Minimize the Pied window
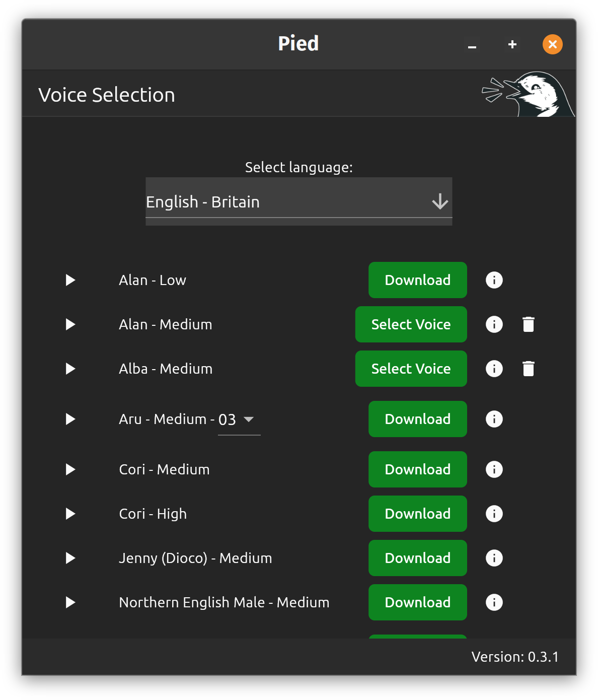598x700 pixels. tap(472, 44)
